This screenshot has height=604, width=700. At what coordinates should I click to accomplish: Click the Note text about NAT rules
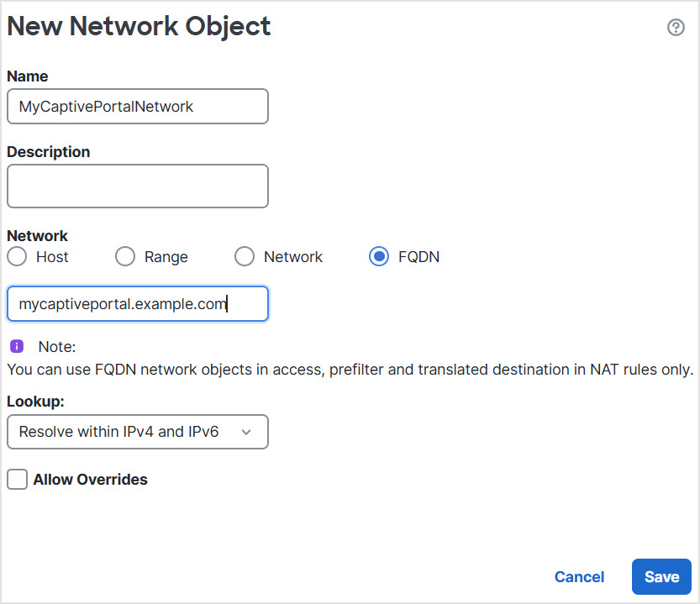click(x=350, y=369)
